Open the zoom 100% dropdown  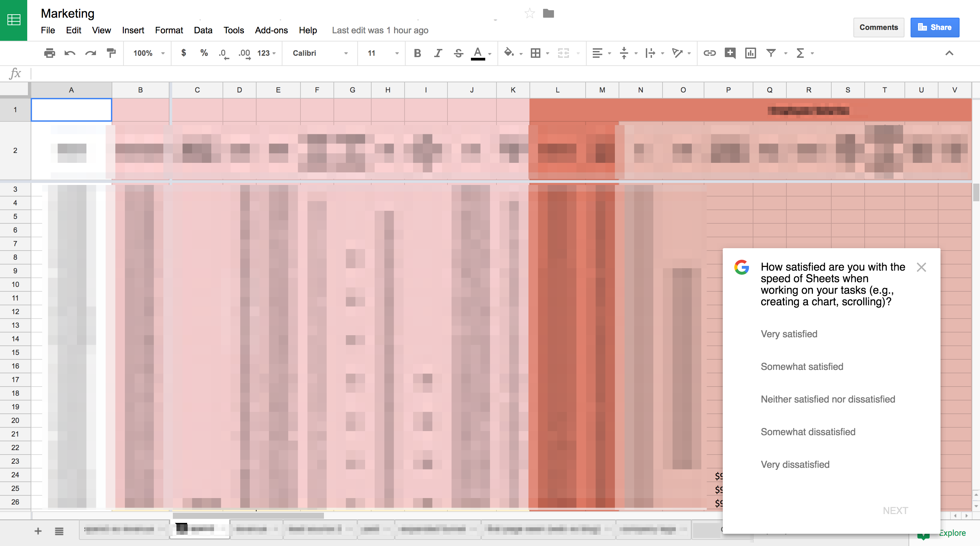pyautogui.click(x=149, y=53)
